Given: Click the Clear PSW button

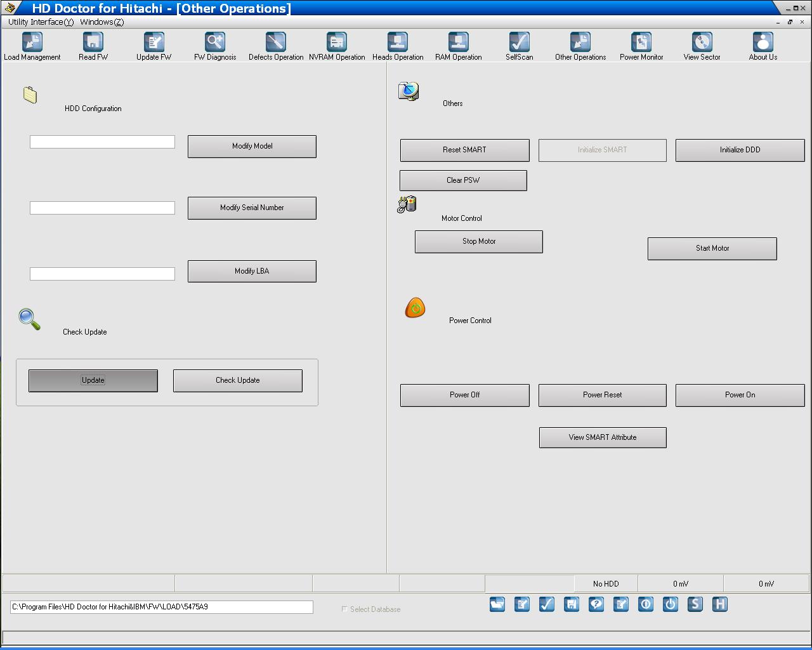Looking at the screenshot, I should tap(463, 180).
